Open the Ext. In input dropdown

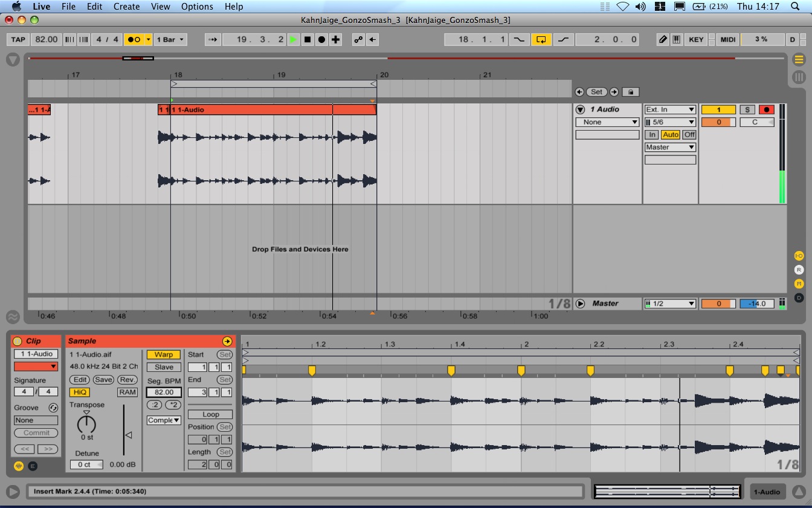[x=670, y=109]
